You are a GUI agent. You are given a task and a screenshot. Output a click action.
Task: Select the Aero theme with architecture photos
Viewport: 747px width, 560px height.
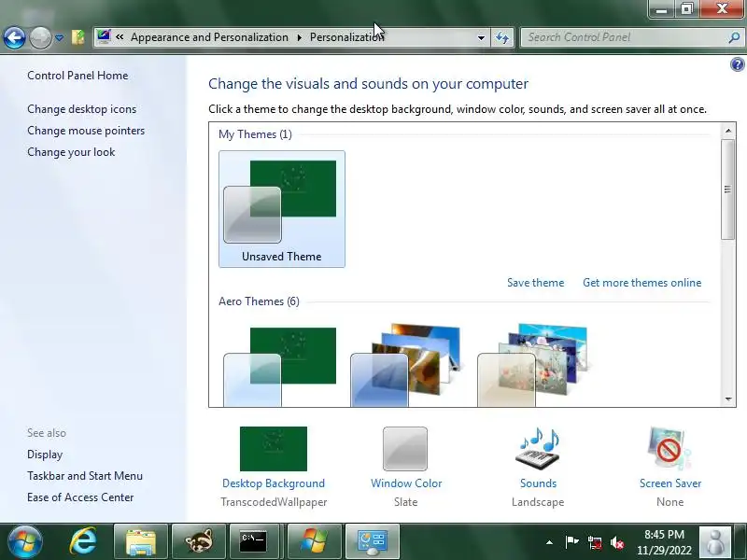(x=406, y=366)
